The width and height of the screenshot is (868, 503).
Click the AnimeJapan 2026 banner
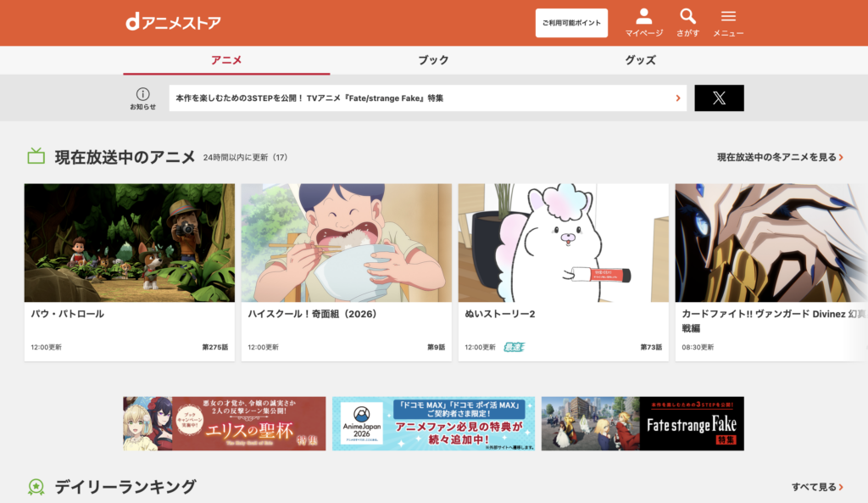433,423
